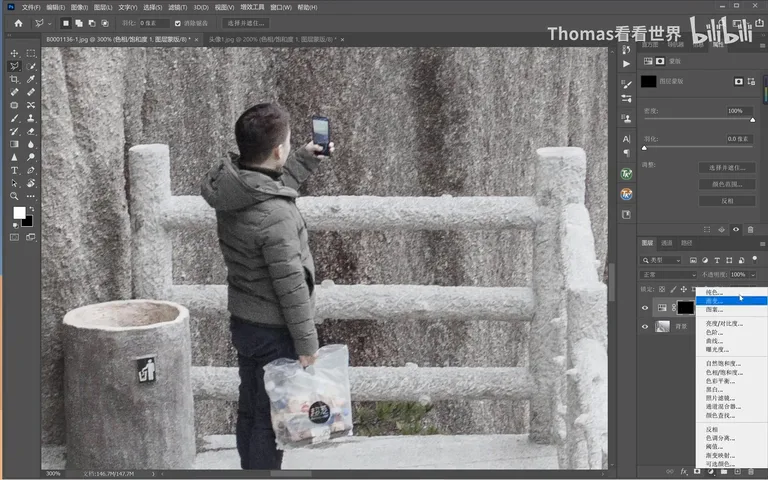
Task: Open the 正常 blend mode dropdown
Action: (668, 275)
